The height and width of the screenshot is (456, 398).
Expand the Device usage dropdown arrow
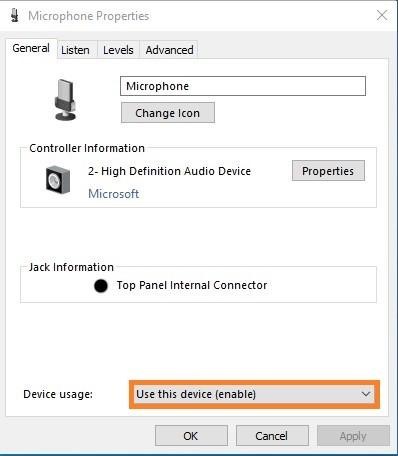[366, 394]
